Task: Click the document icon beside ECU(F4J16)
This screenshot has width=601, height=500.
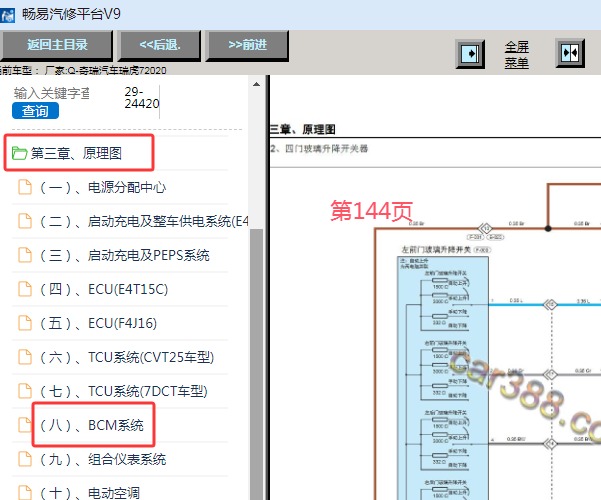Action: [x=25, y=323]
